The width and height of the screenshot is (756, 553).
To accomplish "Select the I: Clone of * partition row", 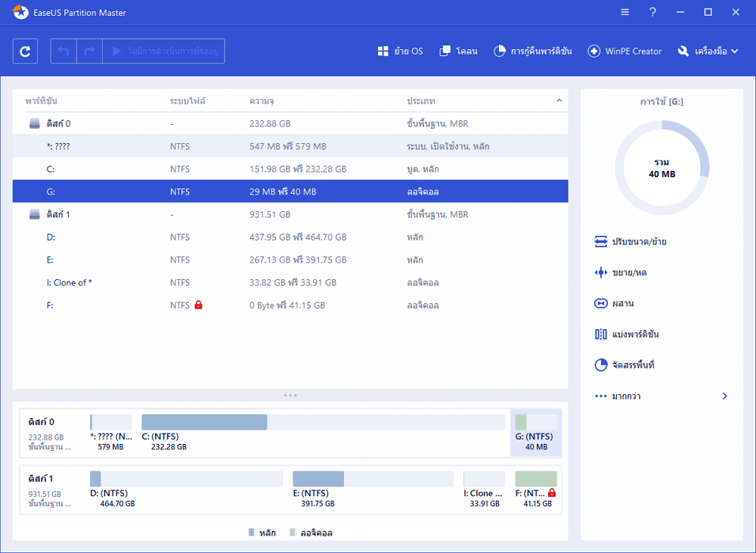I will click(x=290, y=282).
